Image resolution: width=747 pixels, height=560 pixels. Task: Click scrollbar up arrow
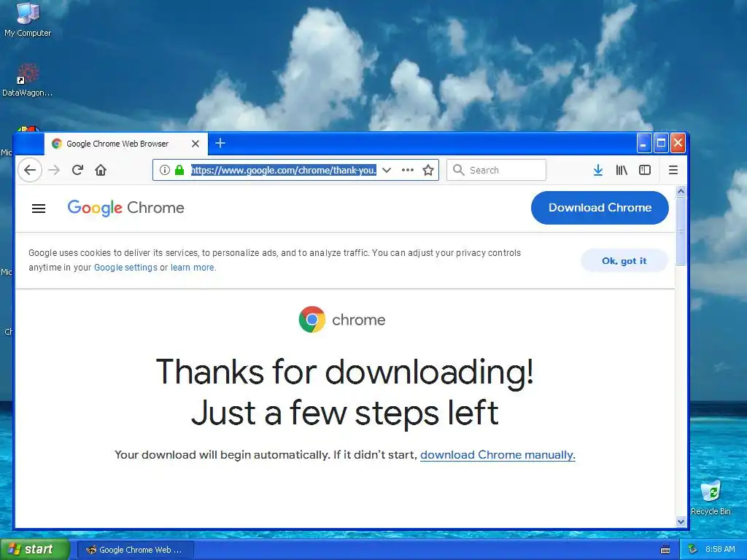coord(681,192)
